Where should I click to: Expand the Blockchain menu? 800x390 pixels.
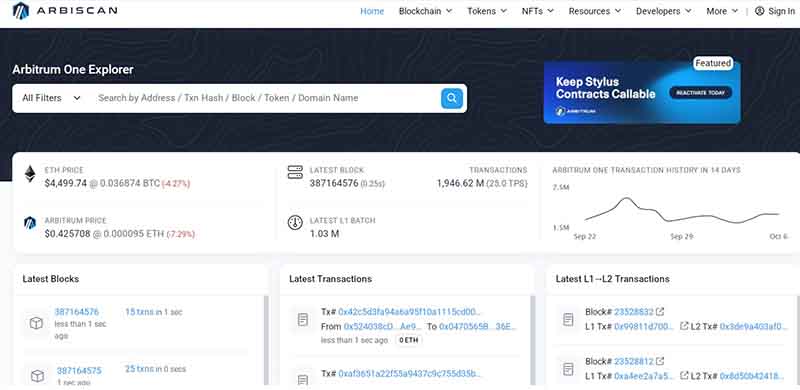point(426,11)
